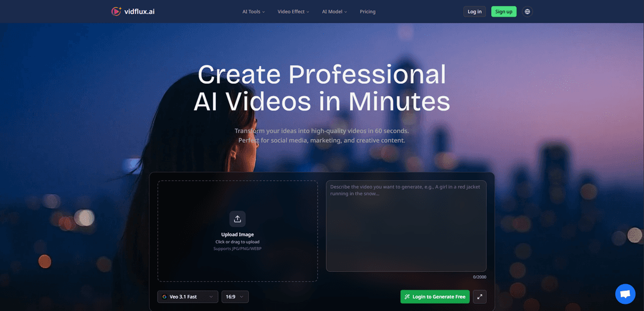Open the AI Tools menu
The width and height of the screenshot is (644, 311).
coord(253,11)
